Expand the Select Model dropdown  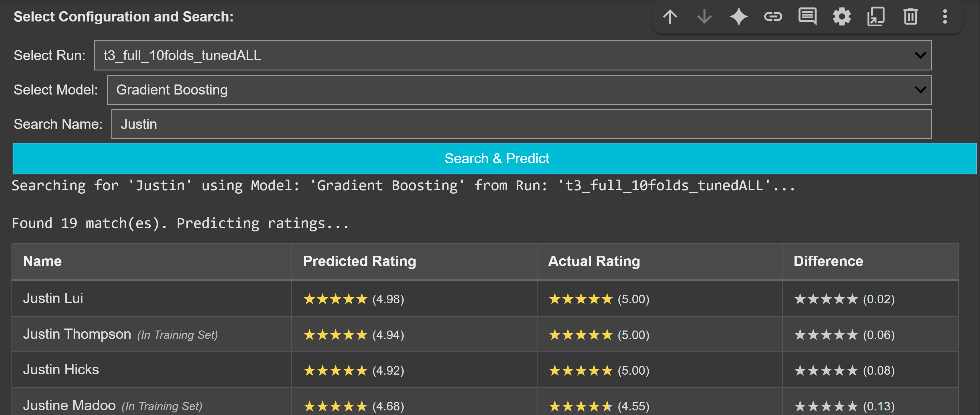click(519, 90)
